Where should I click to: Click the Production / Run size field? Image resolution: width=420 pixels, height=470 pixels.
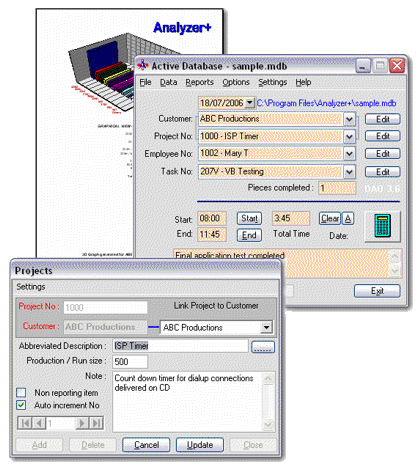[130, 362]
